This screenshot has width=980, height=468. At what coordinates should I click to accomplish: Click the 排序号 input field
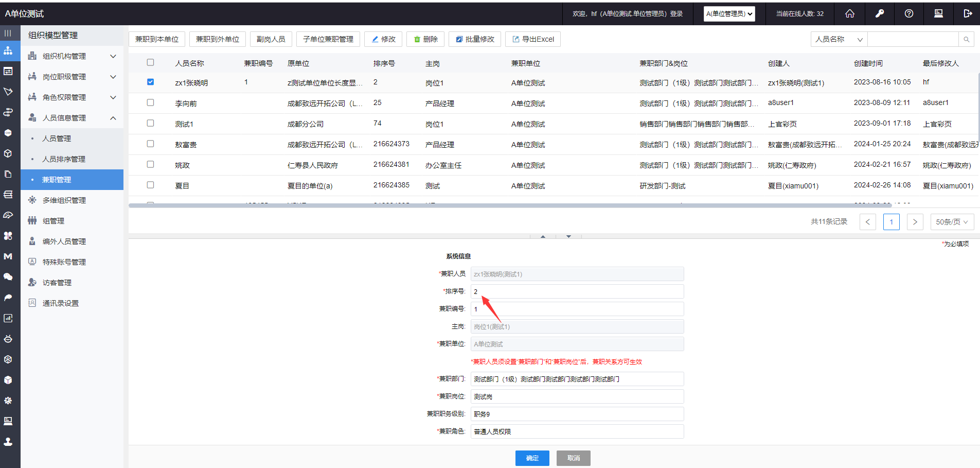(577, 292)
